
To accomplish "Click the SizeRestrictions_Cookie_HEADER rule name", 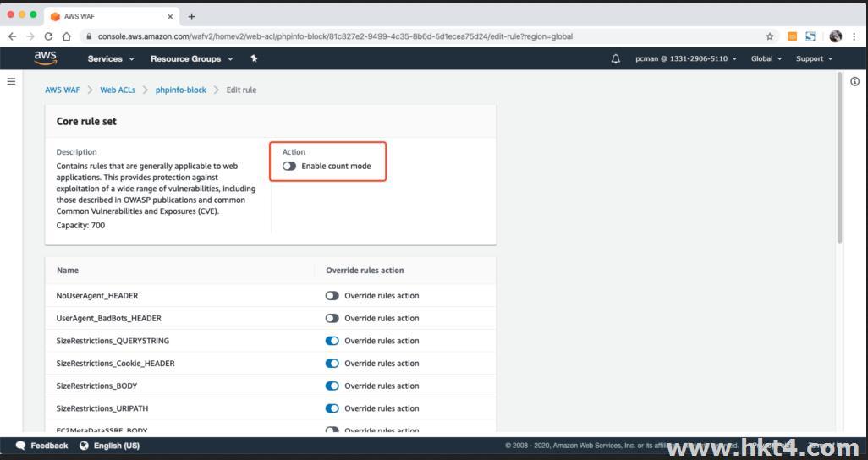I will tap(115, 363).
